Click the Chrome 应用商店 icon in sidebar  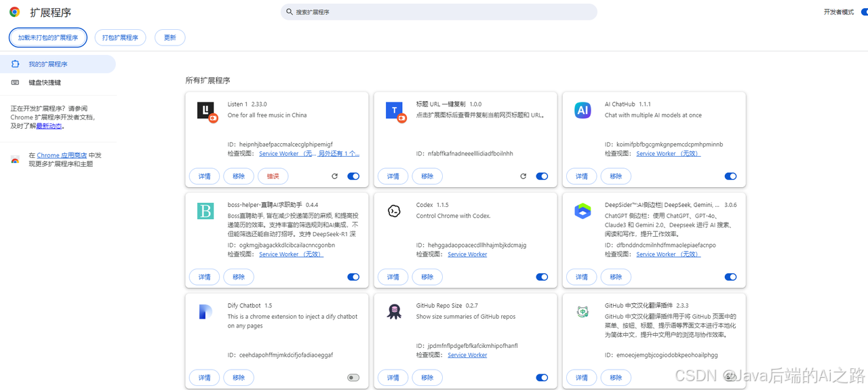tap(15, 160)
